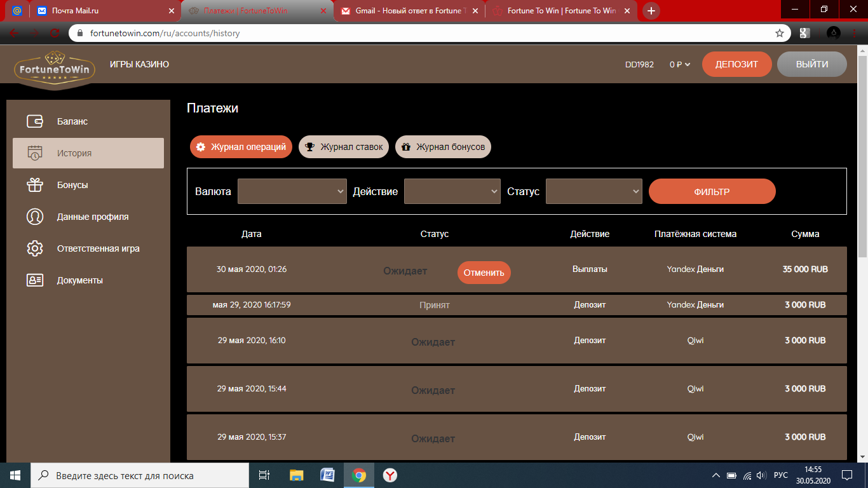Switch to the Fortune To Win browser tab

click(x=562, y=11)
